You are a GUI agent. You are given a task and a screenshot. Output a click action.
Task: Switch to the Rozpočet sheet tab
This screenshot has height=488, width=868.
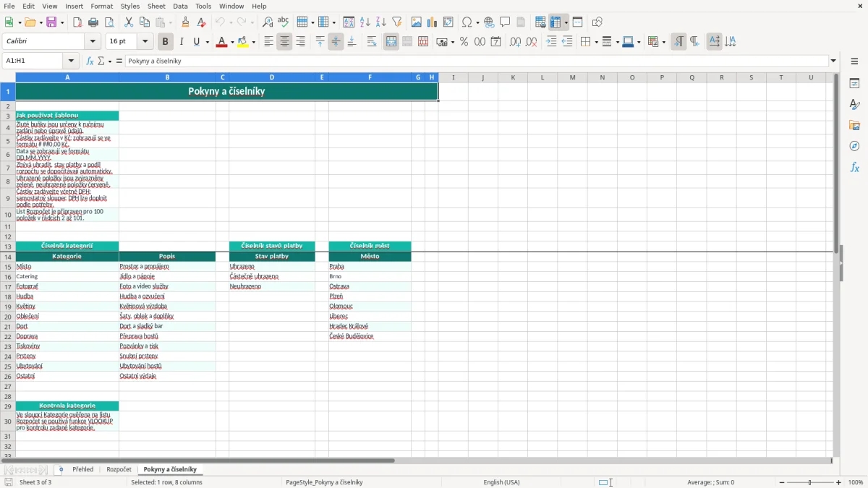coord(119,470)
